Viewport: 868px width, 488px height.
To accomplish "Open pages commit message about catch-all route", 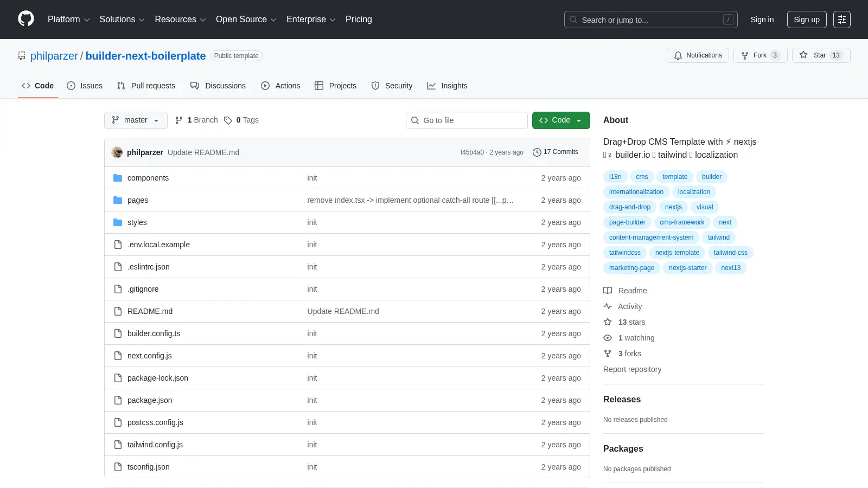I will pyautogui.click(x=411, y=200).
